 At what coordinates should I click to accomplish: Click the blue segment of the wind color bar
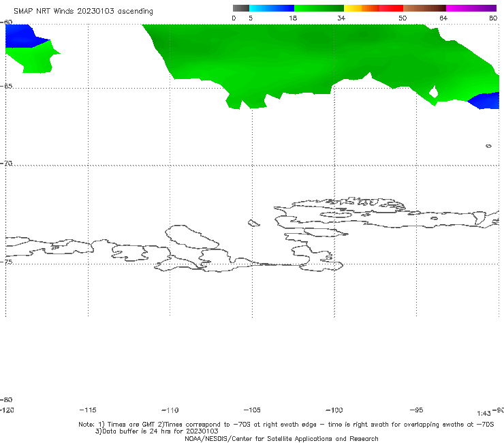click(272, 8)
